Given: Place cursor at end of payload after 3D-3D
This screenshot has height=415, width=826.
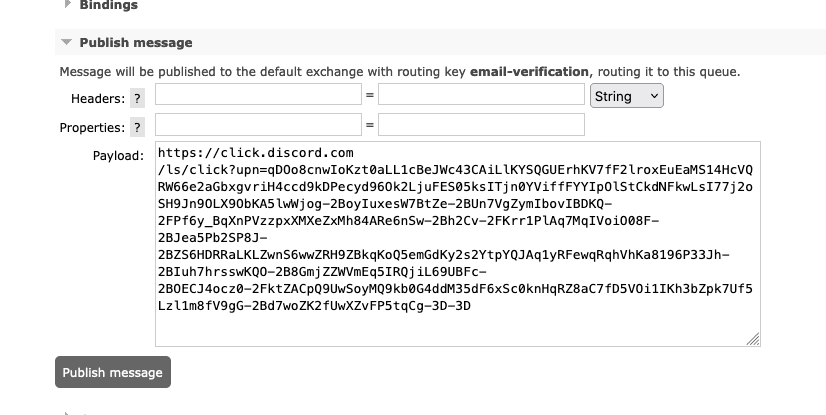Looking at the screenshot, I should (471, 306).
